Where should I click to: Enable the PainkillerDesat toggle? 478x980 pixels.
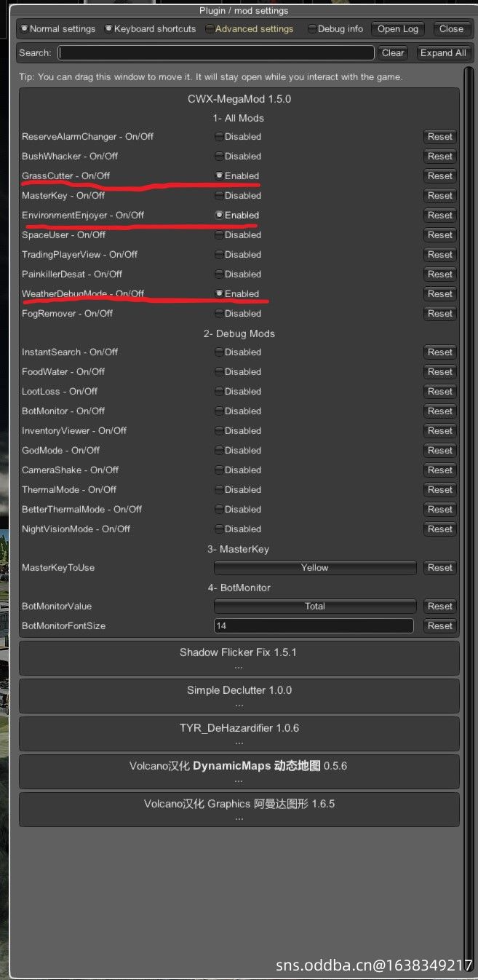[238, 274]
